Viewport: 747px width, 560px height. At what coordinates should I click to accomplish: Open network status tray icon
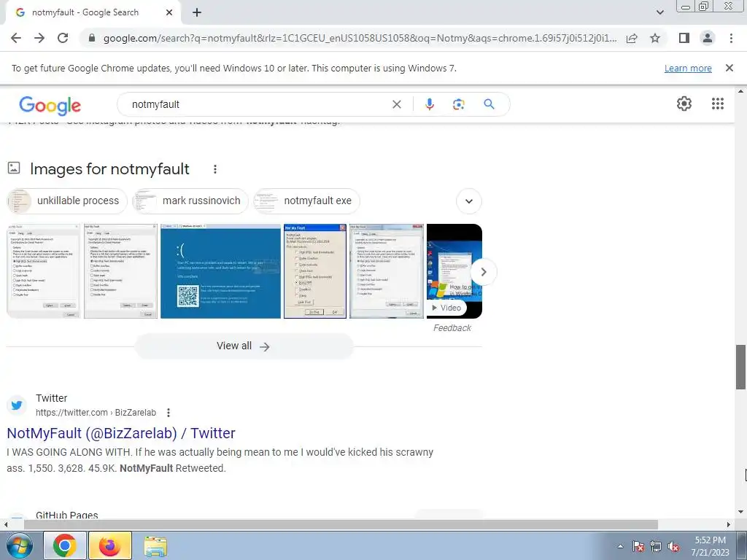coord(656,547)
